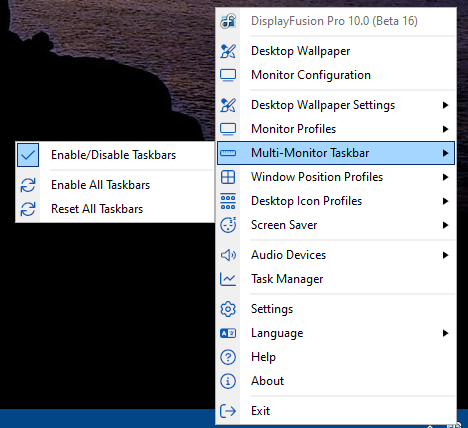
Task: Choose Exit to quit DisplayFusion
Action: click(x=336, y=411)
